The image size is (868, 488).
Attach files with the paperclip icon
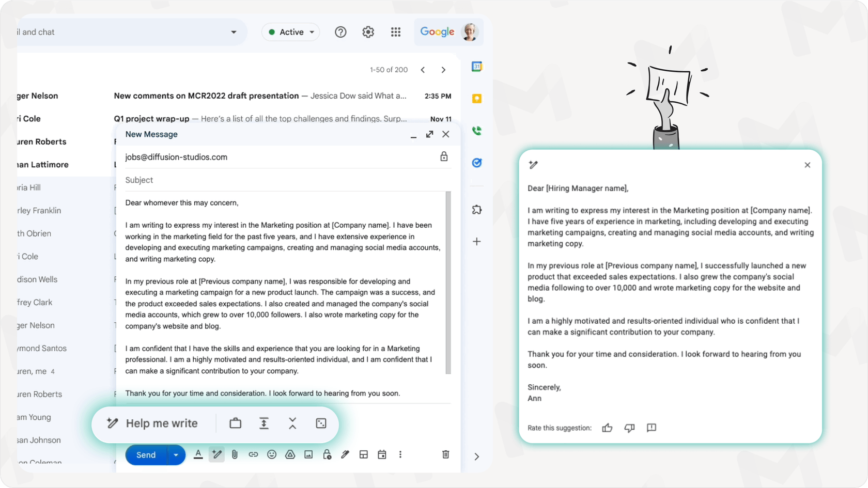235,454
